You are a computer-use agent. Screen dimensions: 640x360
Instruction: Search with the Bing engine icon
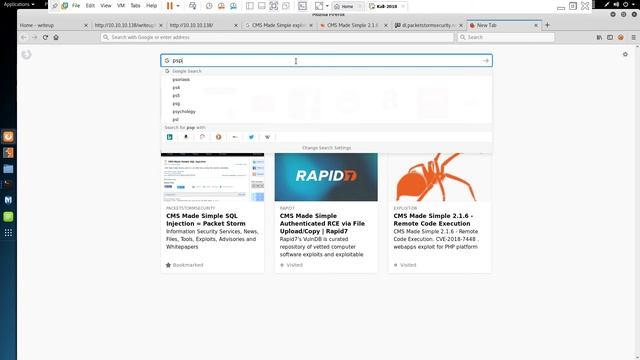click(169, 137)
